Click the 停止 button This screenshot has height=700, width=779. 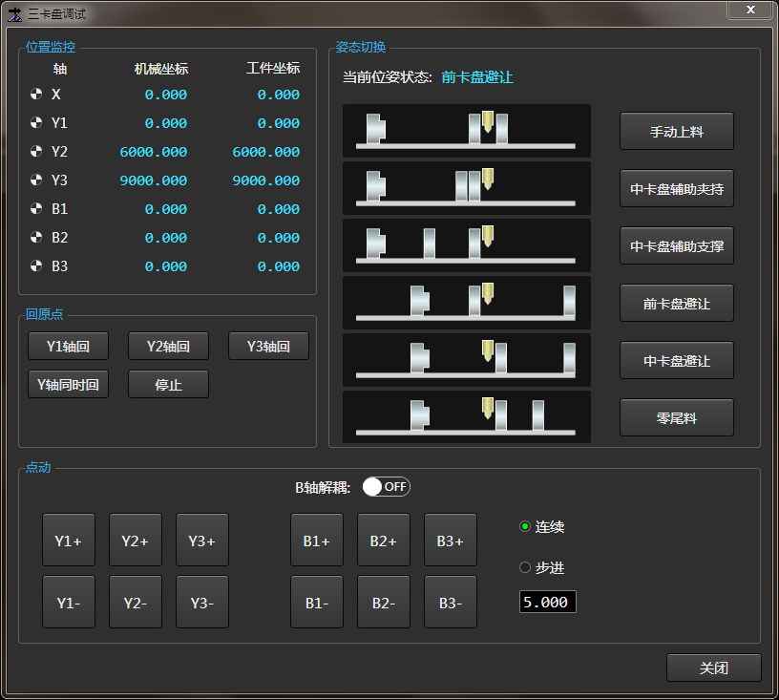click(x=168, y=384)
